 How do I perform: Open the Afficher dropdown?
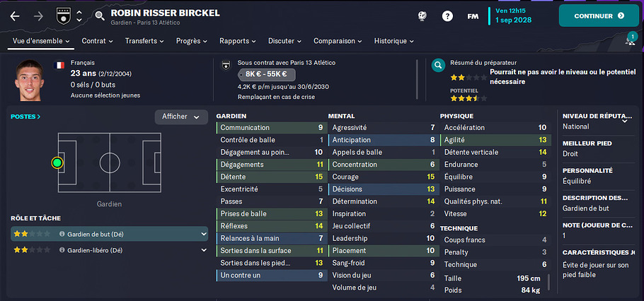[181, 117]
